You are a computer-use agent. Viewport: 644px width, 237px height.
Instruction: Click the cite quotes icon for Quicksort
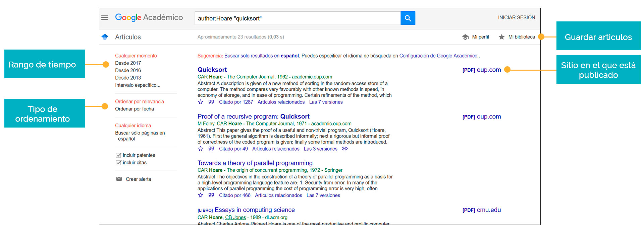[211, 102]
